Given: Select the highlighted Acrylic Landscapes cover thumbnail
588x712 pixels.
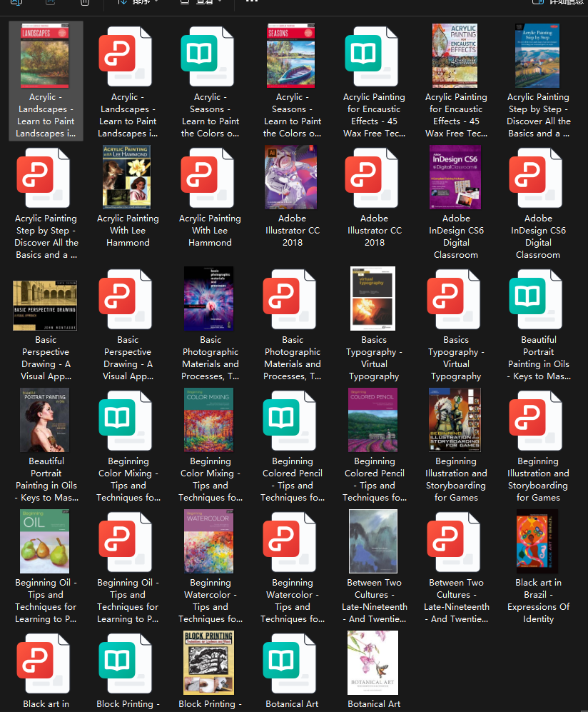Looking at the screenshot, I should click(x=45, y=56).
